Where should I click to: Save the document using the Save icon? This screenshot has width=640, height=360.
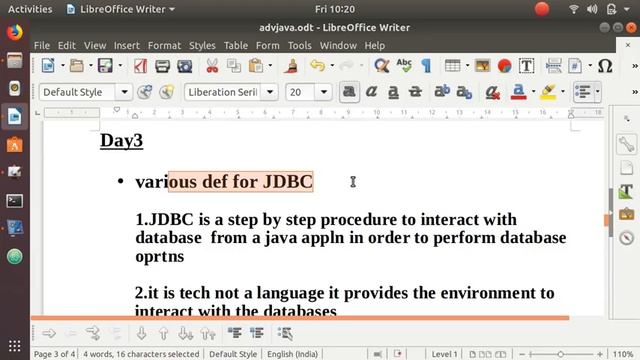[105, 65]
